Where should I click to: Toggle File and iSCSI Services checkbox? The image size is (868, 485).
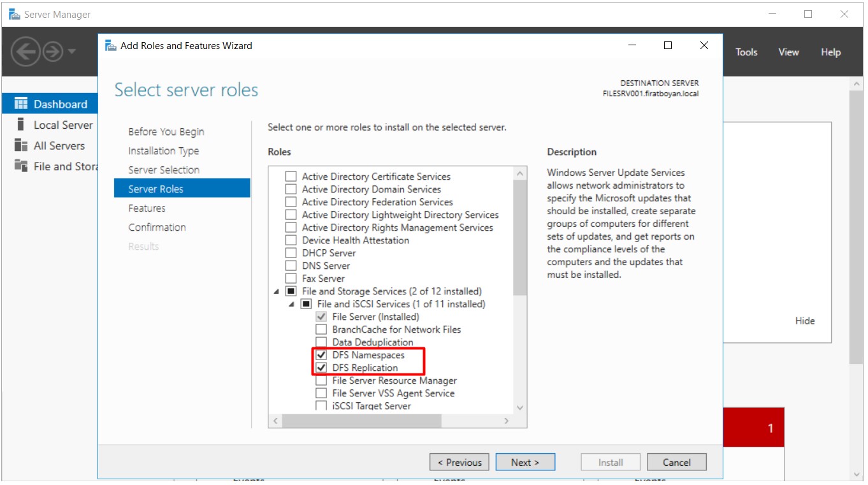307,304
